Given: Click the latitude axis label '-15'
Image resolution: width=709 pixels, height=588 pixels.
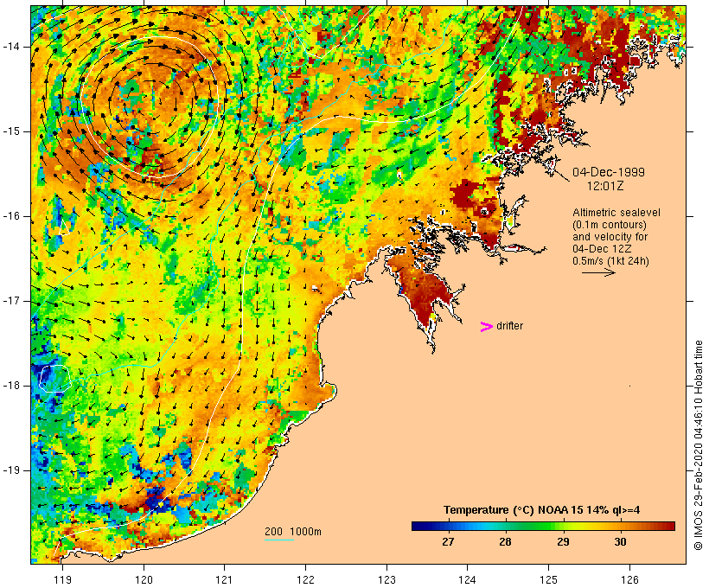Looking at the screenshot, I should 11,131.
